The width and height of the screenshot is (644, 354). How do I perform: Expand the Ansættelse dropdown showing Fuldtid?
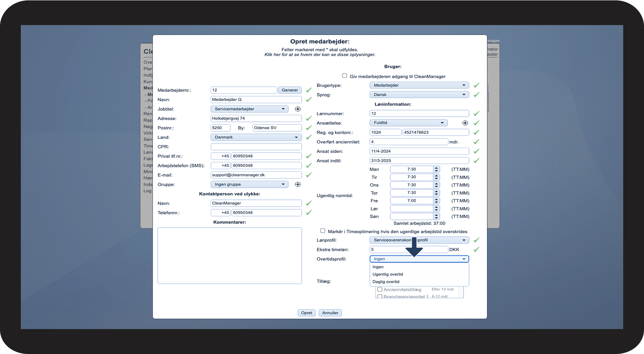[409, 123]
